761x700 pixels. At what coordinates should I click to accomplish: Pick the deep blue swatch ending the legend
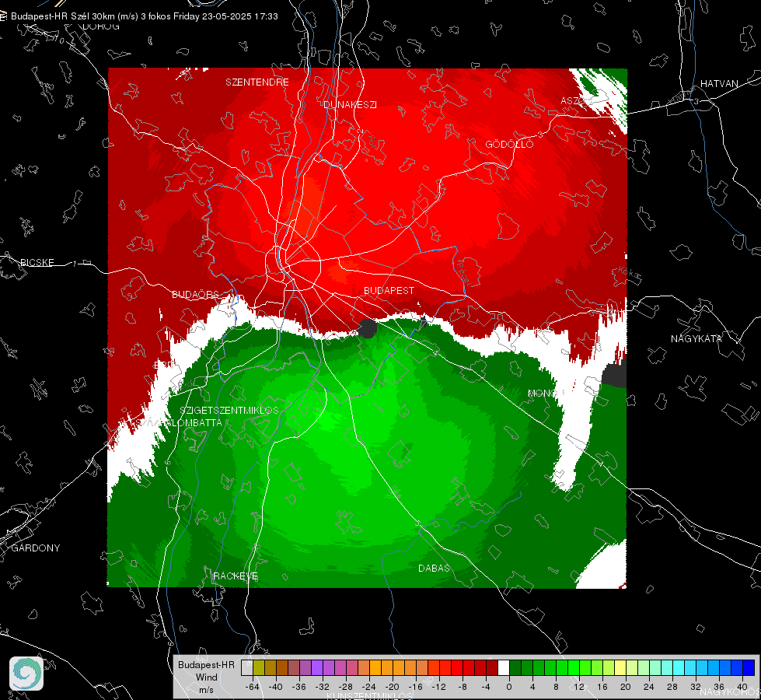point(749,668)
